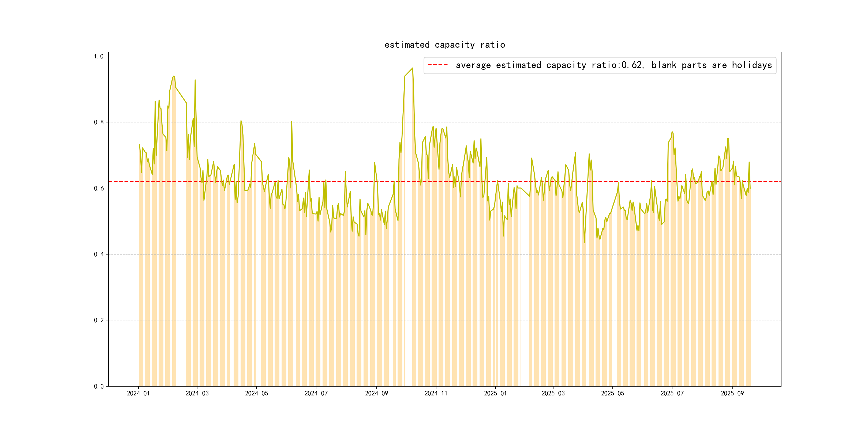Click the 2024-09 x-axis label
The height and width of the screenshot is (434, 868).
(376, 394)
